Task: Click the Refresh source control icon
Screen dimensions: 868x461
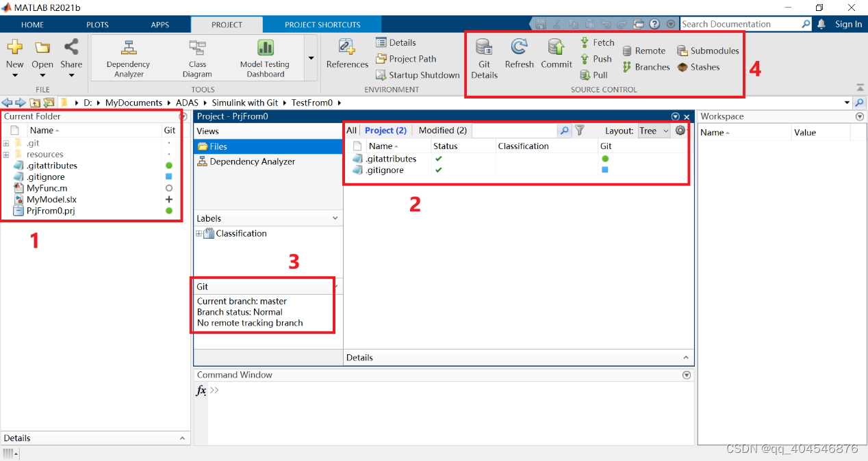Action: coord(519,53)
